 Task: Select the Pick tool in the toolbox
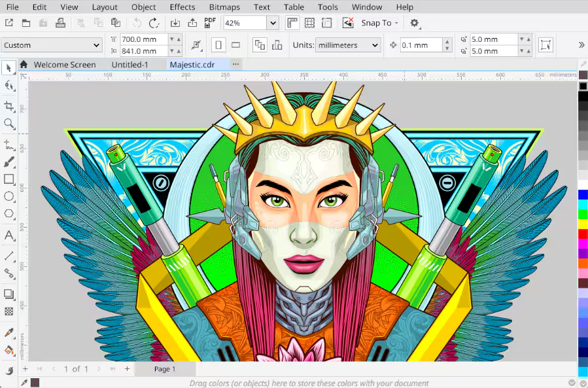9,68
